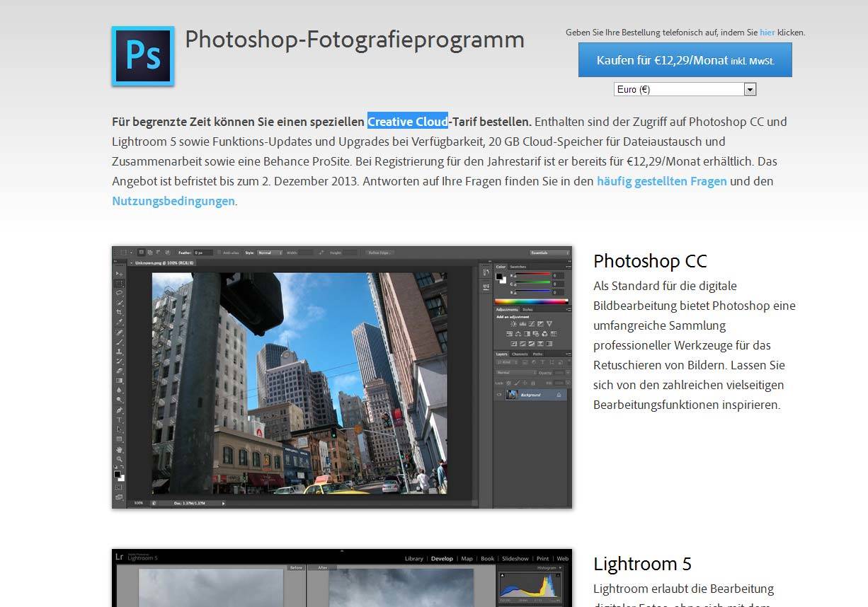Screen dimensions: 868x607
Task: Add a Curves adjustment
Action: (x=532, y=324)
